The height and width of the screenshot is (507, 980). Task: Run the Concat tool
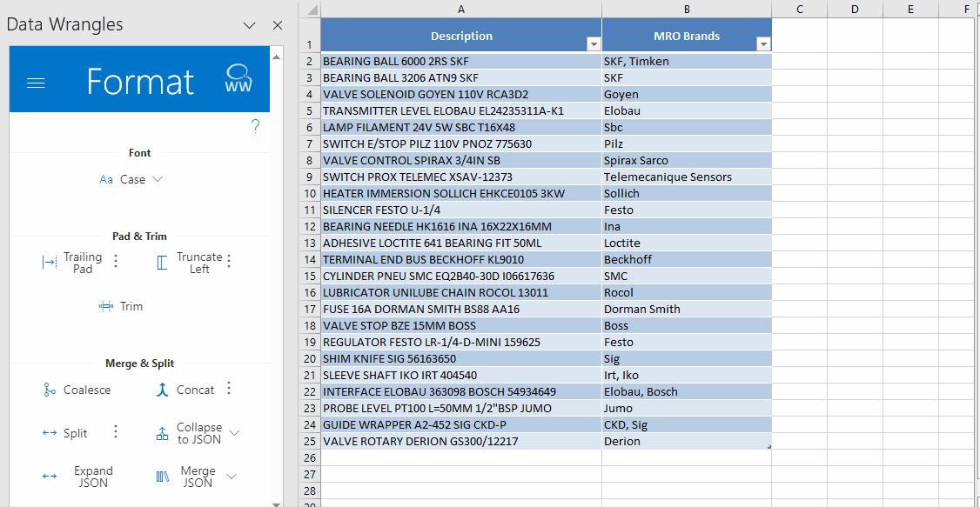point(185,390)
